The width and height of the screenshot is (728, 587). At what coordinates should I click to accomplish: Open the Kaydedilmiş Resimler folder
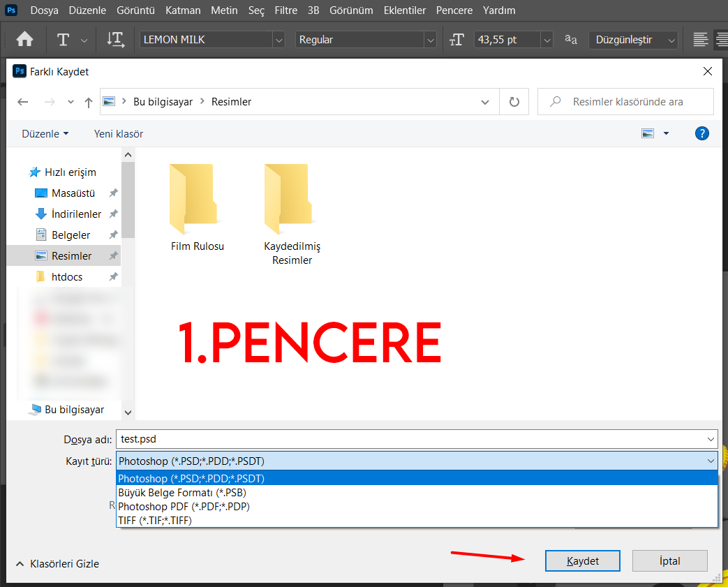click(x=292, y=214)
